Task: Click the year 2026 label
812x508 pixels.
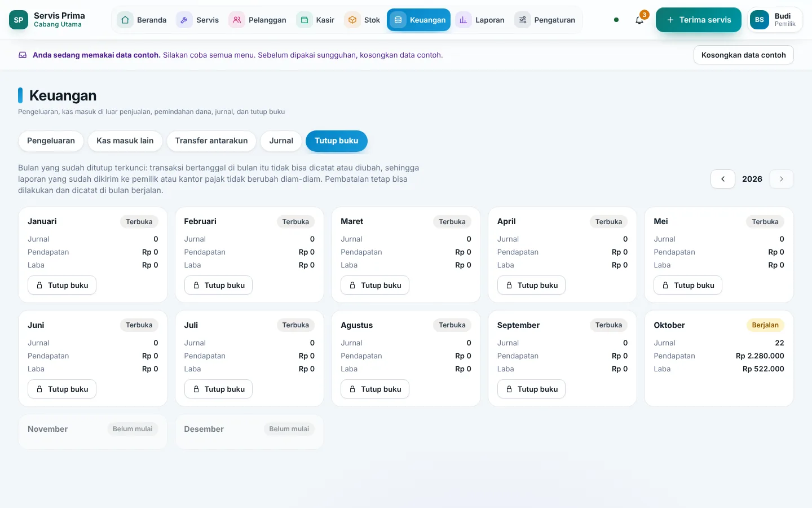Action: click(x=752, y=179)
